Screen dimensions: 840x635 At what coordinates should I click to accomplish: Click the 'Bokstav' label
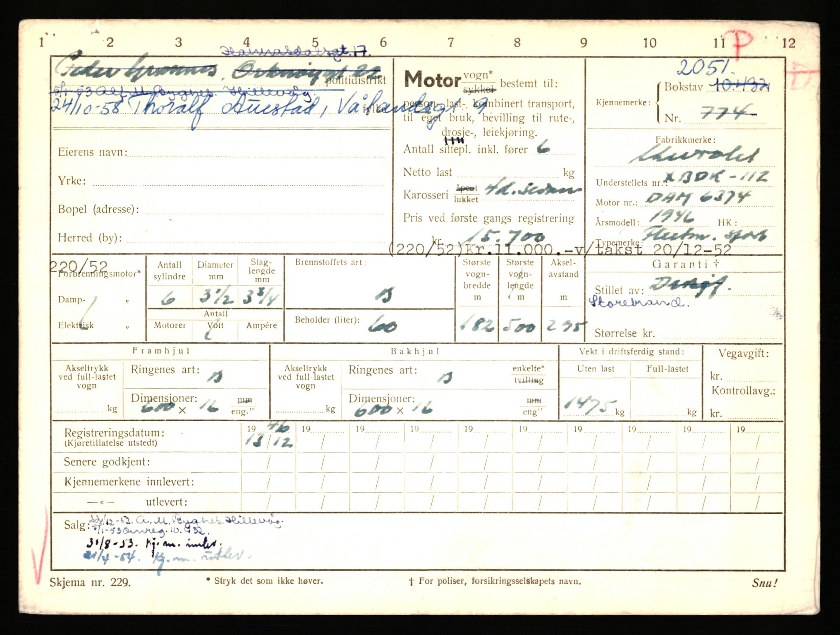point(683,87)
